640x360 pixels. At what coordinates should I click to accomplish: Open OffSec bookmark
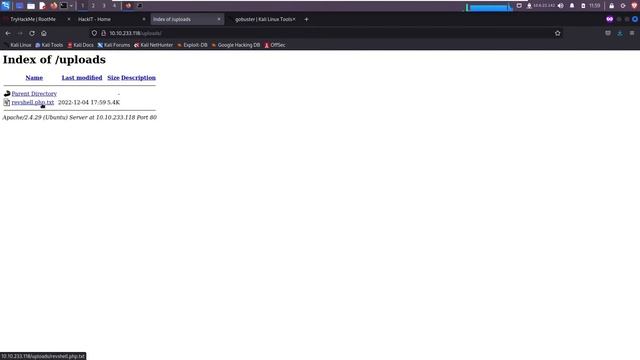point(275,45)
